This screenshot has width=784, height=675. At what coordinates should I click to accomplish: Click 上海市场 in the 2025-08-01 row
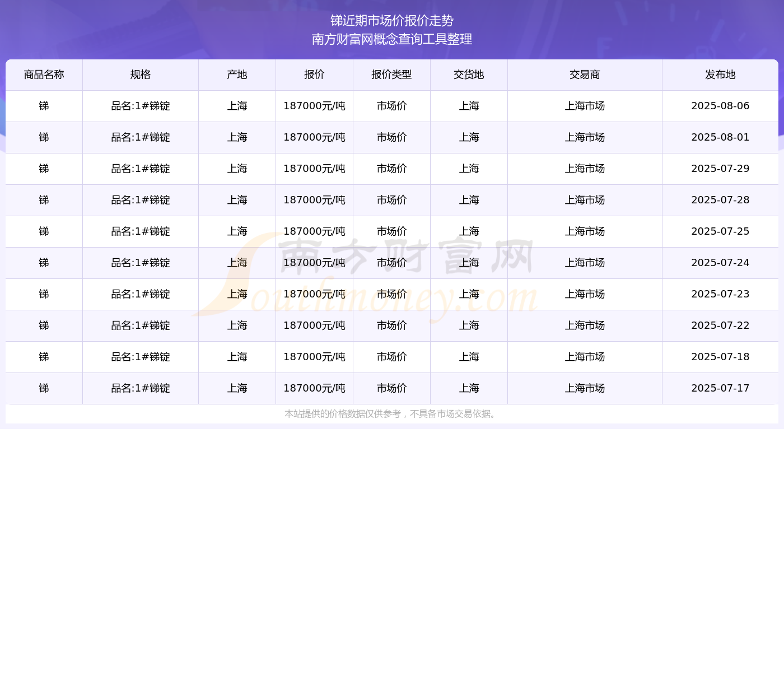(x=585, y=137)
